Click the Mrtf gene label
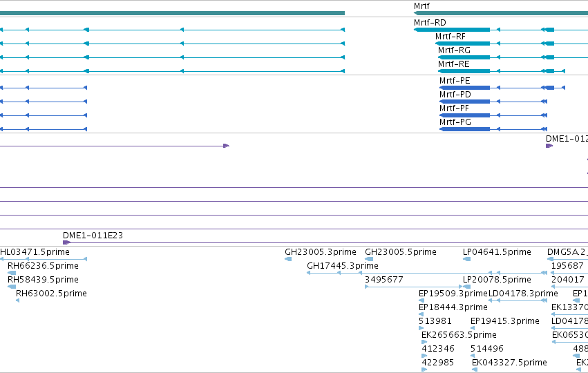The width and height of the screenshot is (588, 373). (421, 6)
